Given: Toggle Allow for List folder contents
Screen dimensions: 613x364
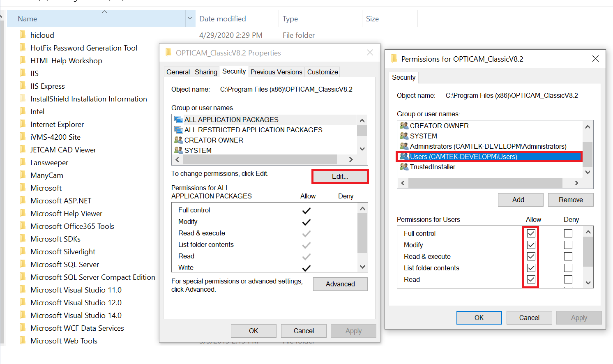Looking at the screenshot, I should pyautogui.click(x=531, y=268).
